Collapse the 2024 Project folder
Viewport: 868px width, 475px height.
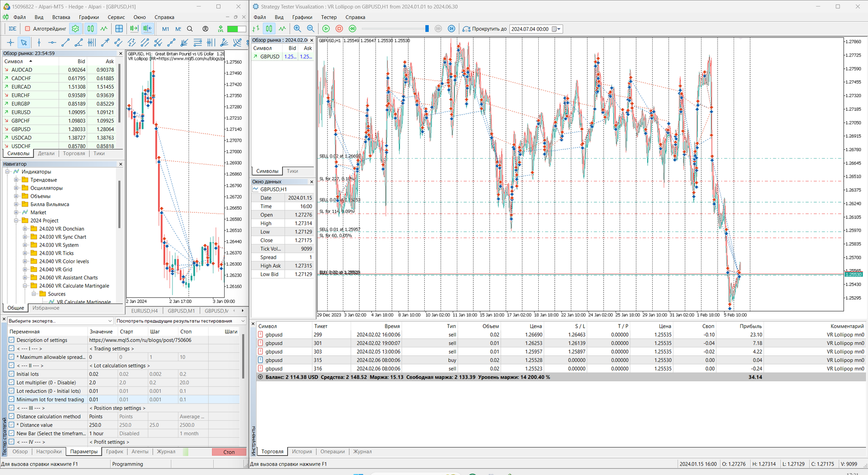tap(16, 221)
